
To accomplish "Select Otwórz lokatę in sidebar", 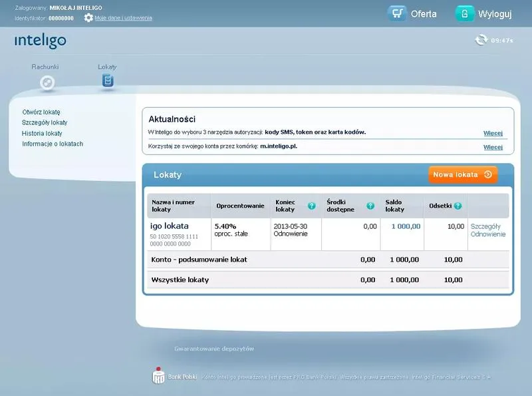I will click(41, 112).
